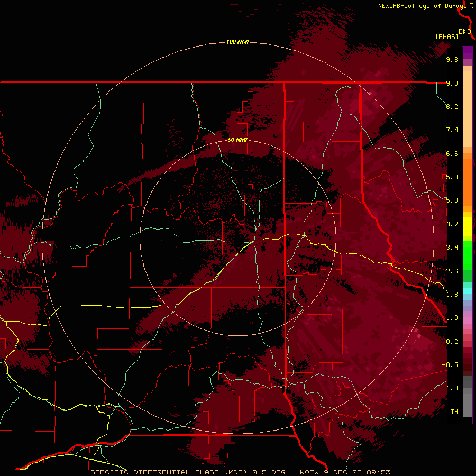Click the 5.8 value on the KDP scale
The height and width of the screenshot is (476, 476).
(x=452, y=177)
